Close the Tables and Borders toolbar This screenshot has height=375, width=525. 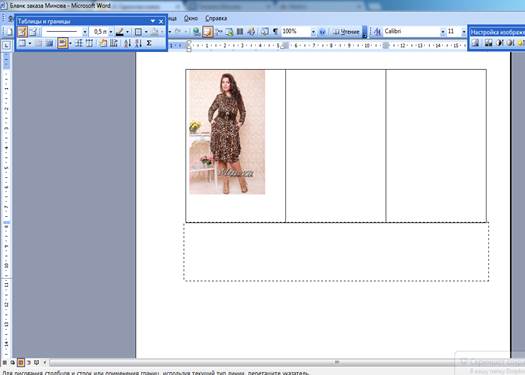pos(161,21)
